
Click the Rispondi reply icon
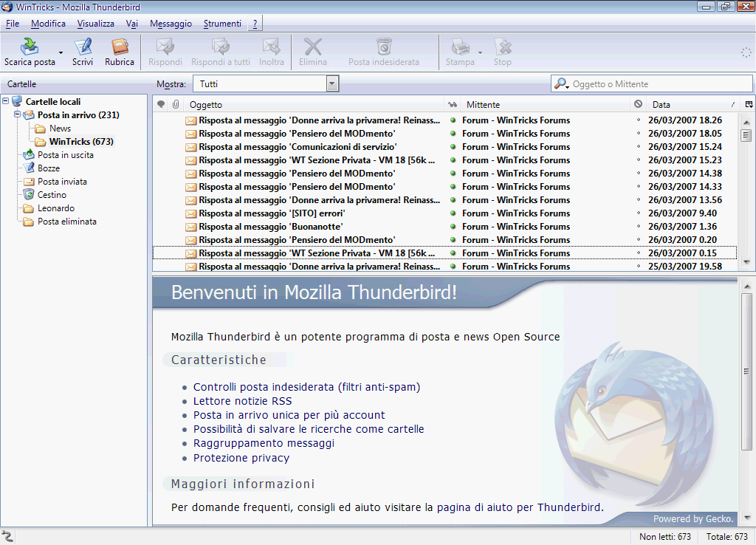(165, 47)
